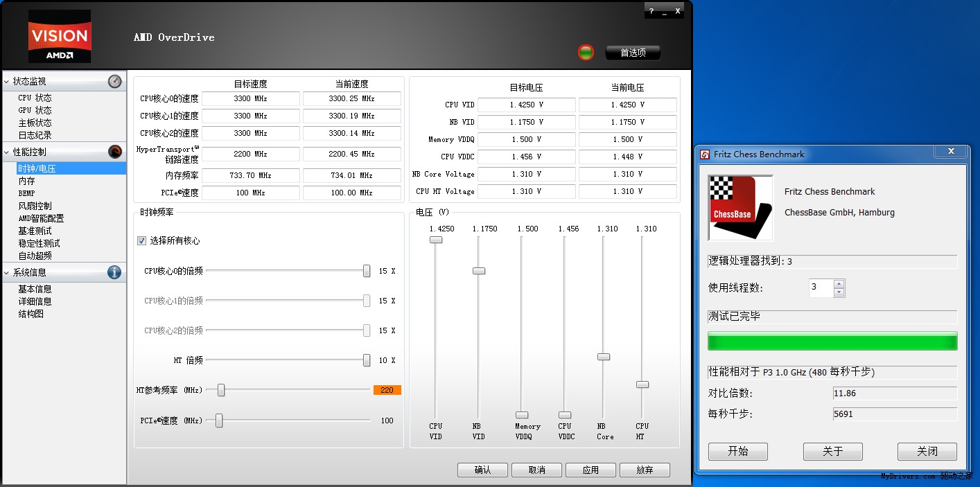Open AMD智能配置 in the sidebar
The image size is (980, 487).
point(41,218)
